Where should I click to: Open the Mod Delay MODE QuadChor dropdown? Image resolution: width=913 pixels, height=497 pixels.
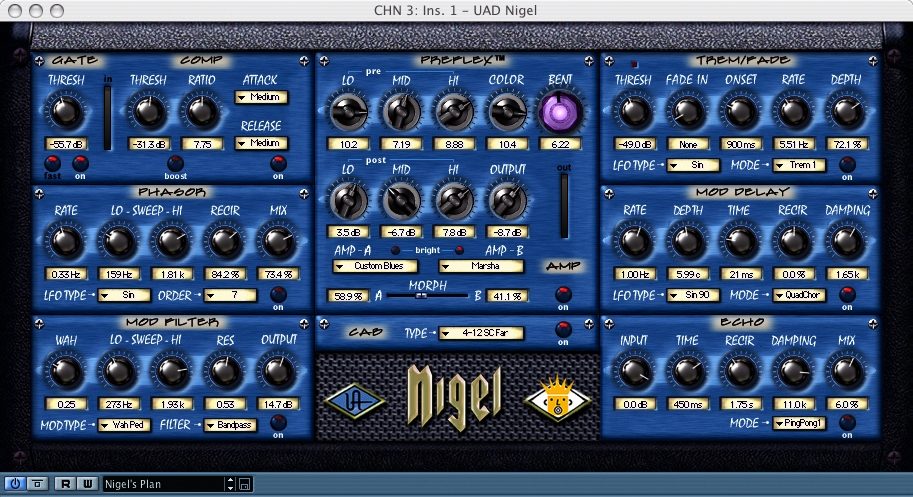click(x=799, y=296)
